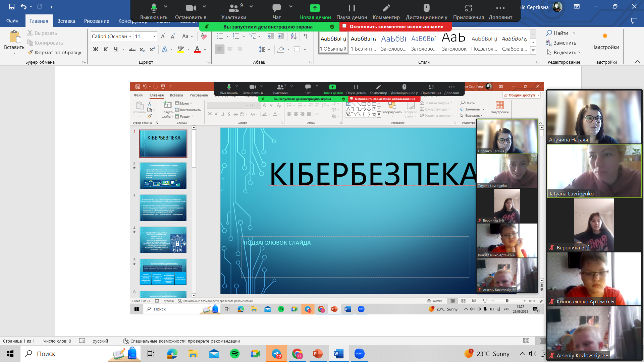Sort paragraph text in Word
The width and height of the screenshot is (644, 362).
[293, 36]
